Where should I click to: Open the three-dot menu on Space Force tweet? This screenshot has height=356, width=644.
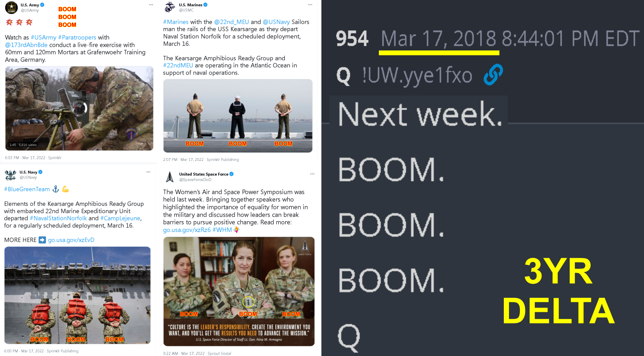312,174
